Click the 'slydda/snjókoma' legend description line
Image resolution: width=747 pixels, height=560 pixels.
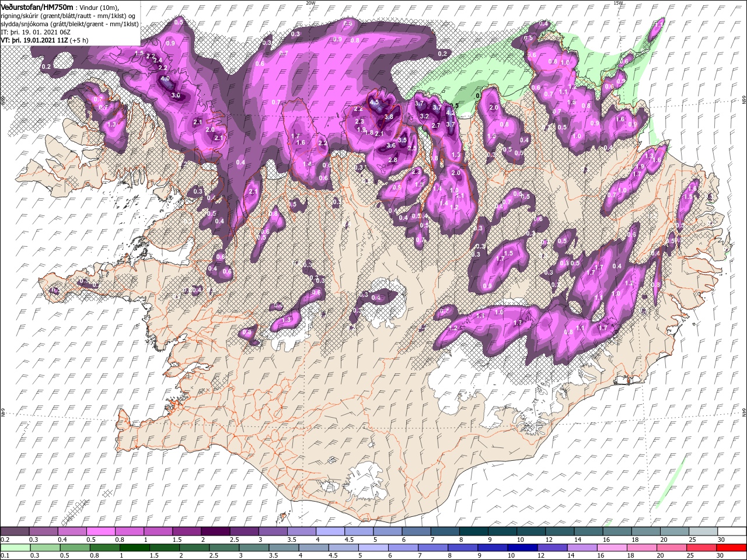(69, 23)
